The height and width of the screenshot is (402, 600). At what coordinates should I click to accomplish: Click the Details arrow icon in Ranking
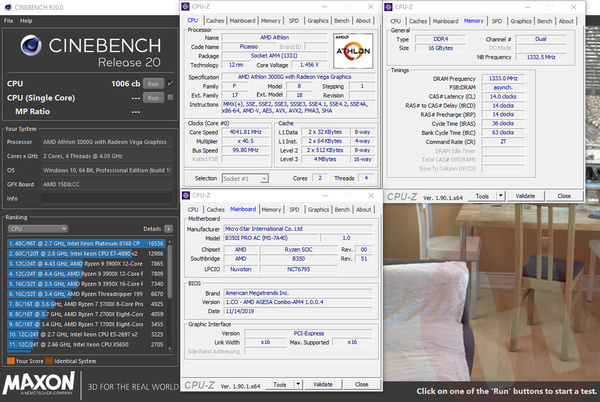pyautogui.click(x=168, y=229)
